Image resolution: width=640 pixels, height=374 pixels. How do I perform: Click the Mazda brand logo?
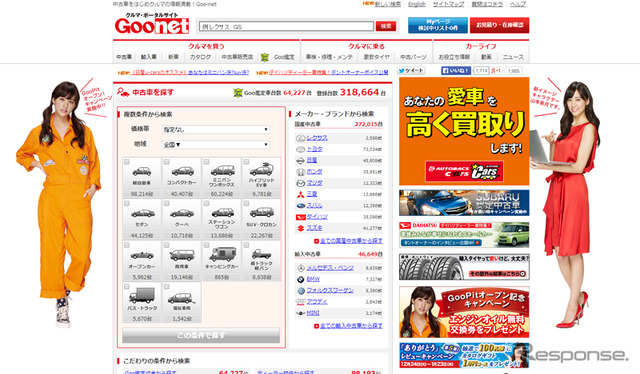coord(300,183)
